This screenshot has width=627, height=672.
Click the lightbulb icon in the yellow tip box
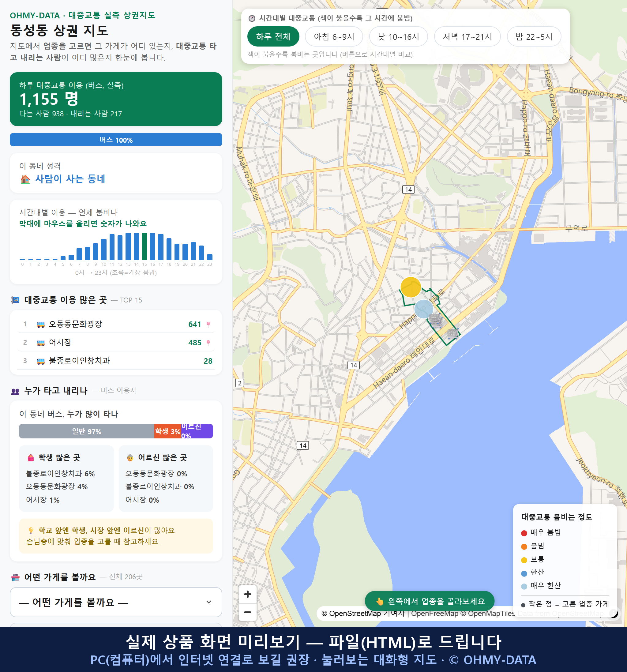tap(31, 530)
